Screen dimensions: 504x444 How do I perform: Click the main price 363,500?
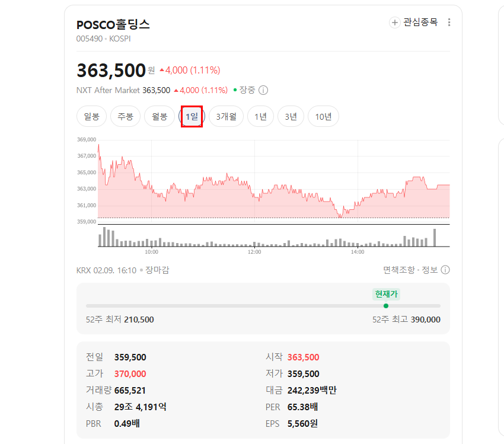tap(111, 71)
